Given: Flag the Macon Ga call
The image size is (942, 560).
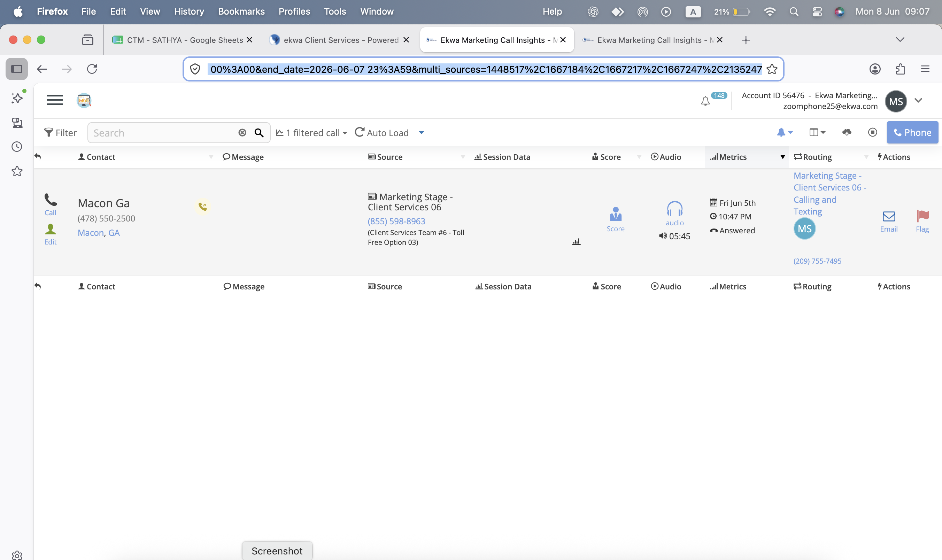Looking at the screenshot, I should click(x=922, y=221).
